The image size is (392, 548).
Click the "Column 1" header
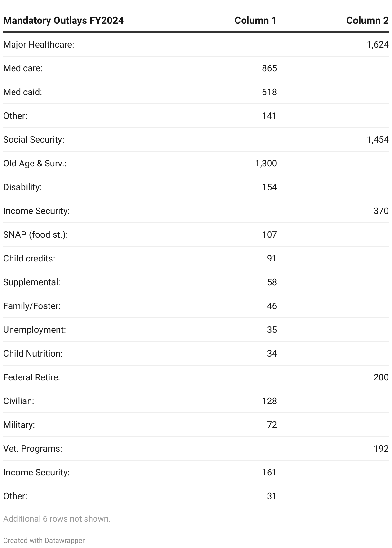tap(255, 21)
